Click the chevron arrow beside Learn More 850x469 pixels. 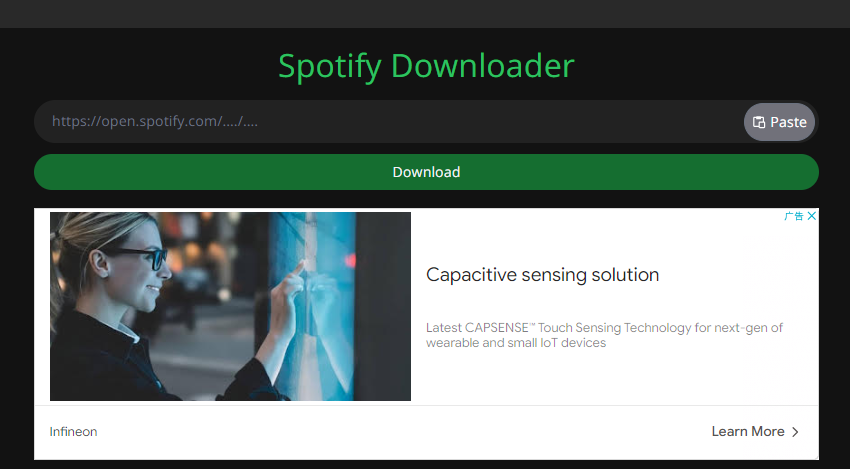pyautogui.click(x=795, y=432)
